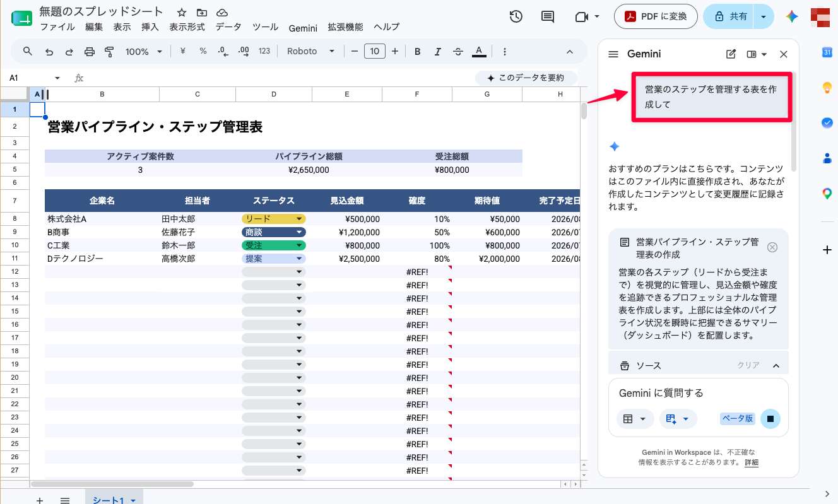Screen dimensions: 838x504
Task: Toggle strikethrough formatting
Action: click(x=458, y=52)
